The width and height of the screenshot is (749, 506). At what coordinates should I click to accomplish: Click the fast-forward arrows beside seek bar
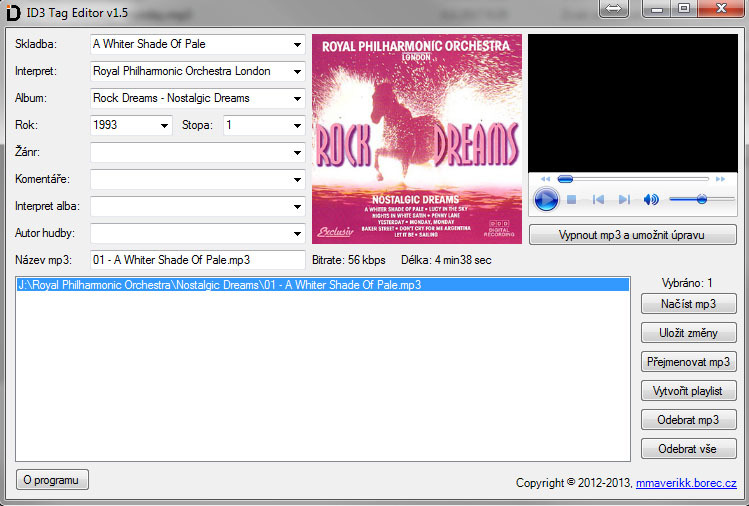click(x=720, y=179)
